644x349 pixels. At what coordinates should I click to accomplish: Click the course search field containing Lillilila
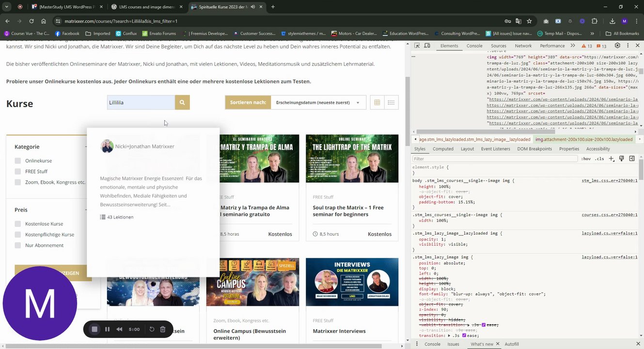click(141, 103)
